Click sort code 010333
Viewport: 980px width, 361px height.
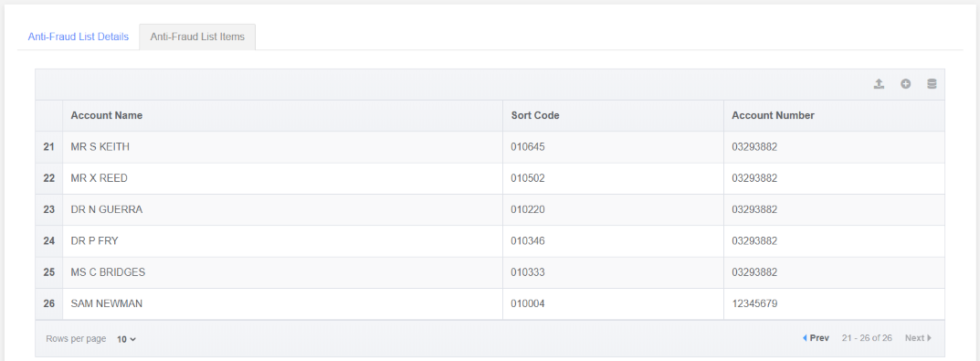pos(528,272)
